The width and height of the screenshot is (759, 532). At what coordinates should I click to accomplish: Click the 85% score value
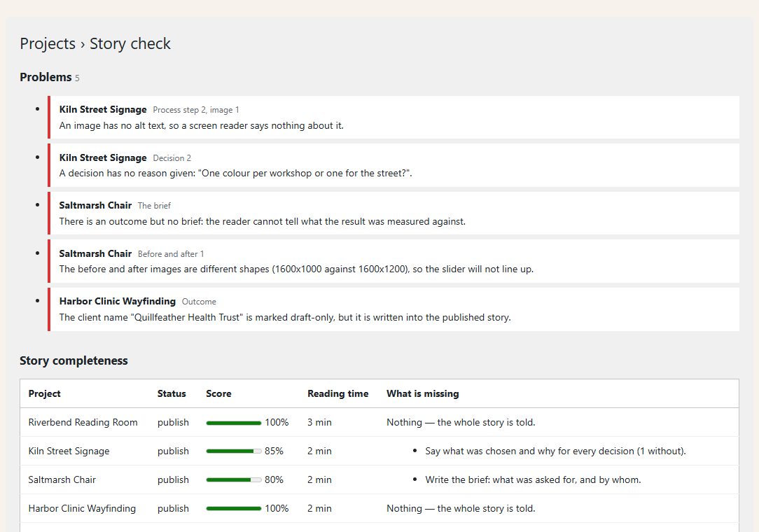point(274,451)
